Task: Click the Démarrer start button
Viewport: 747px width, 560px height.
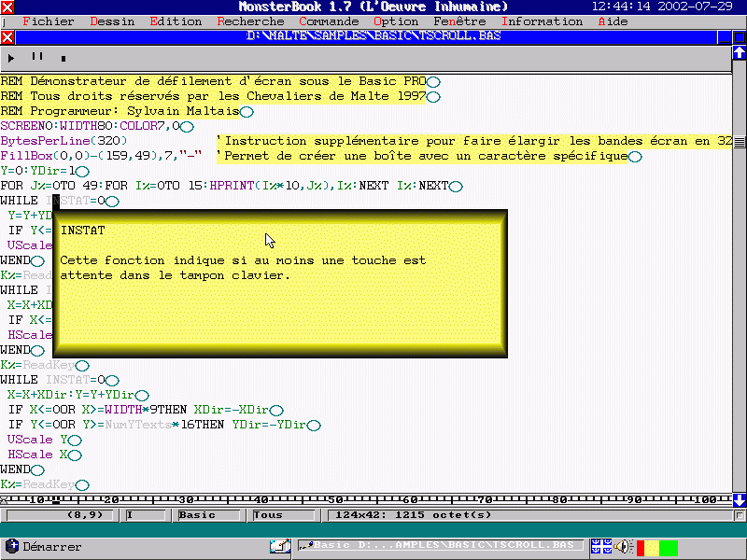Action: point(44,547)
